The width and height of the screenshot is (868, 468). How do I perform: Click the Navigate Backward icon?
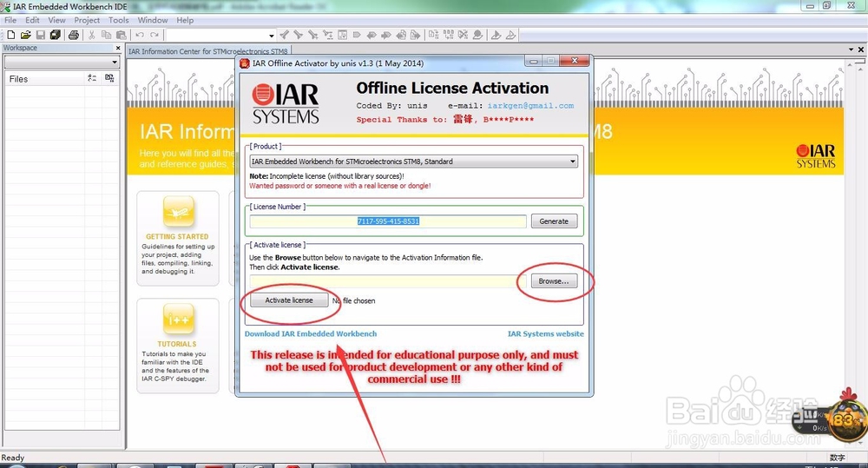(401, 35)
